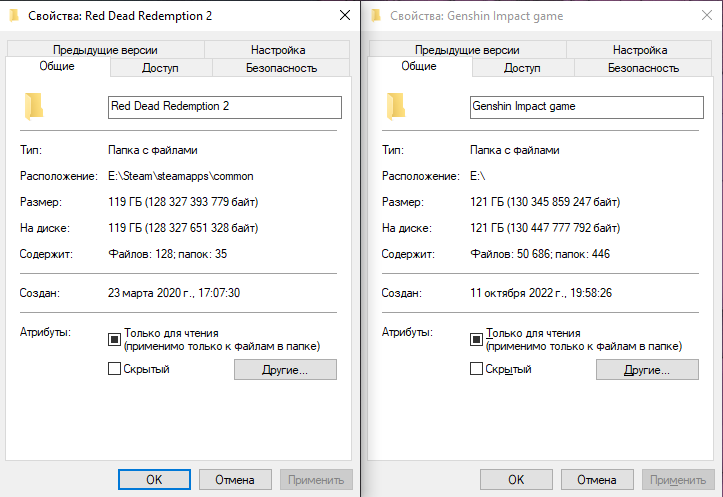723x497 pixels.
Task: Select 'Настройка' tab in Genshin Impact window
Action: point(640,50)
